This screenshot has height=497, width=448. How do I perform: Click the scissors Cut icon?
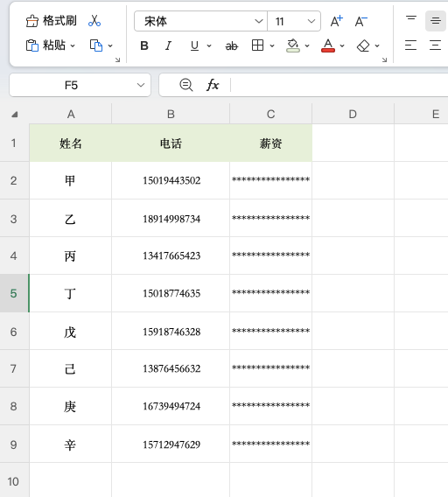pyautogui.click(x=94, y=21)
